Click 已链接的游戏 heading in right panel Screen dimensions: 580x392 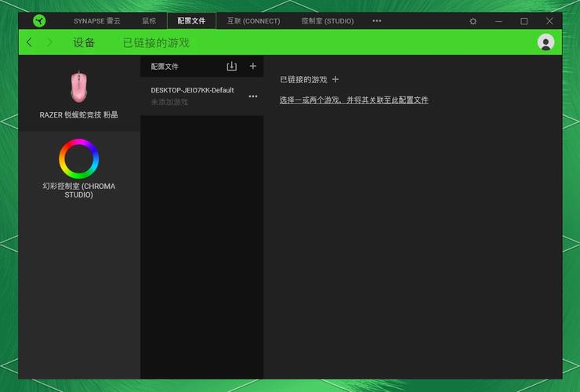303,80
